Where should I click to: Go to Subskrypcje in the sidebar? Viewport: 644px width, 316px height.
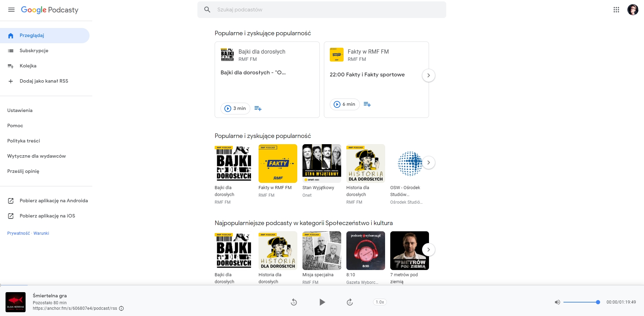click(34, 51)
